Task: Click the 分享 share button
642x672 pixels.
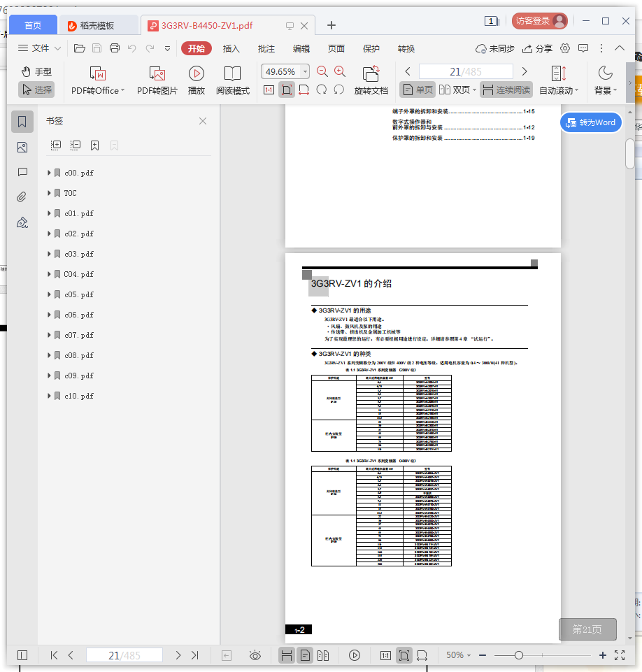Action: coord(537,48)
